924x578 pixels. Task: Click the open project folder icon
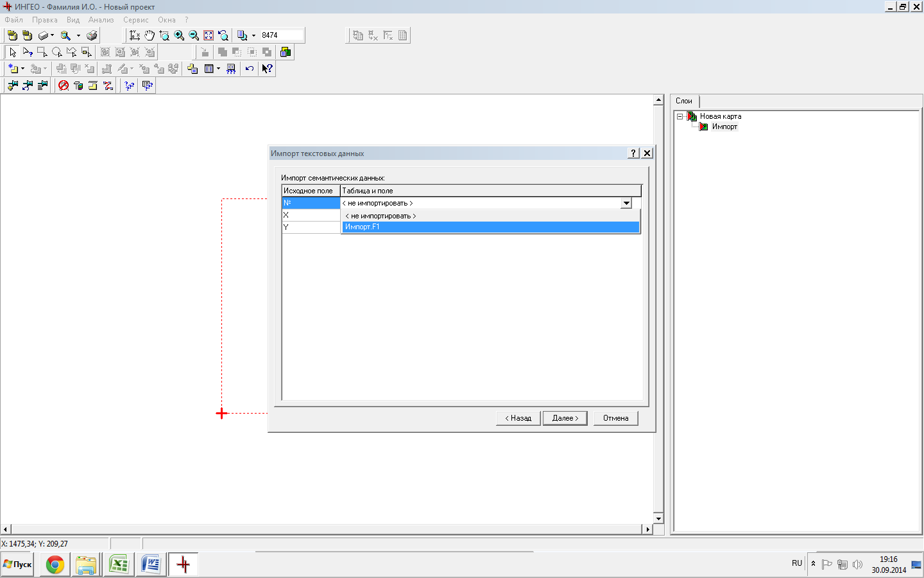[12, 35]
